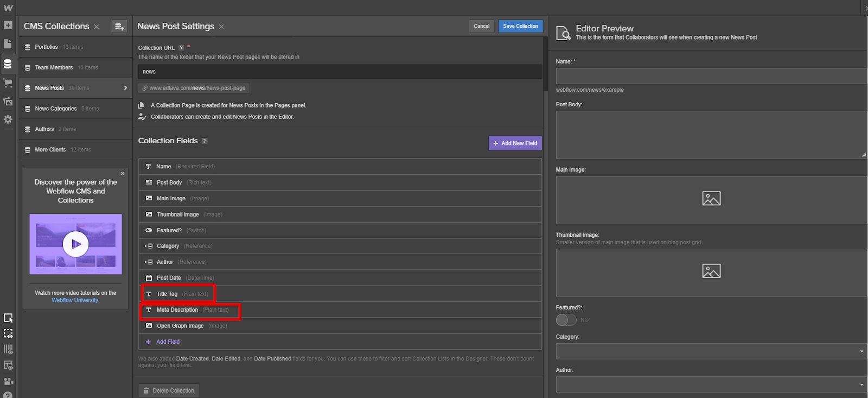Viewport: 868px width, 398px height.
Task: Click the Name input field in Editor Preview
Action: [711, 76]
